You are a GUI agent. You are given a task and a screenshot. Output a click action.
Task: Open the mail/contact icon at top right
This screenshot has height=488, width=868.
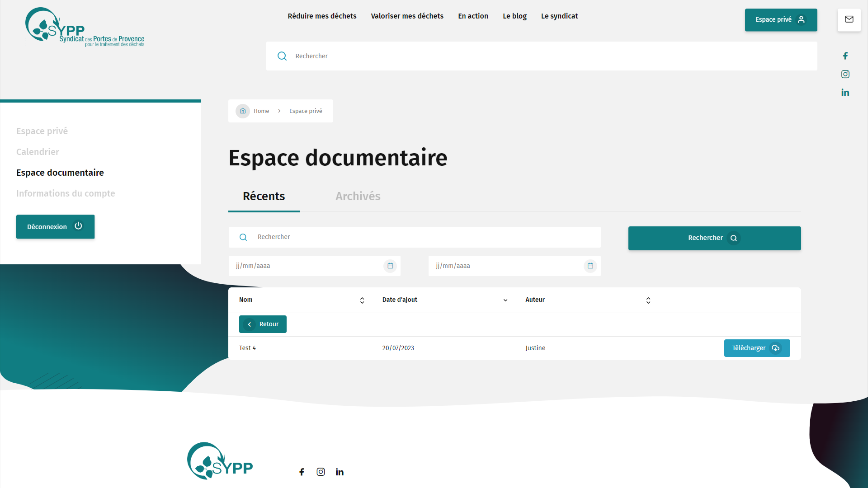coord(849,20)
